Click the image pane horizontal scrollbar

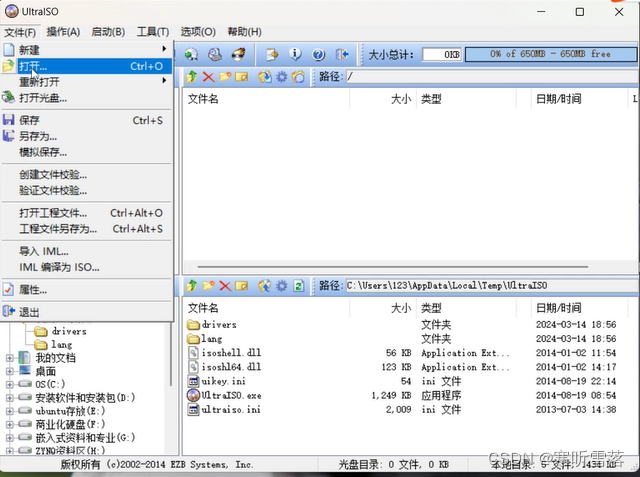pos(393,267)
